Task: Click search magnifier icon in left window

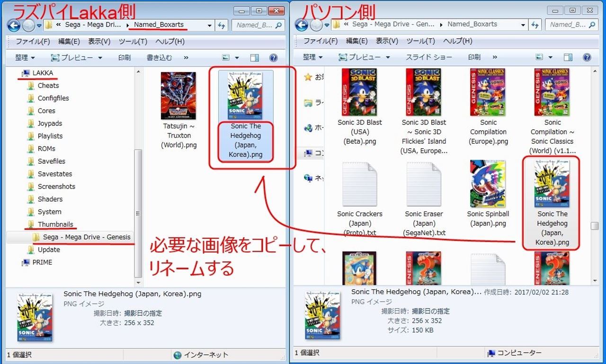Action: tap(279, 26)
